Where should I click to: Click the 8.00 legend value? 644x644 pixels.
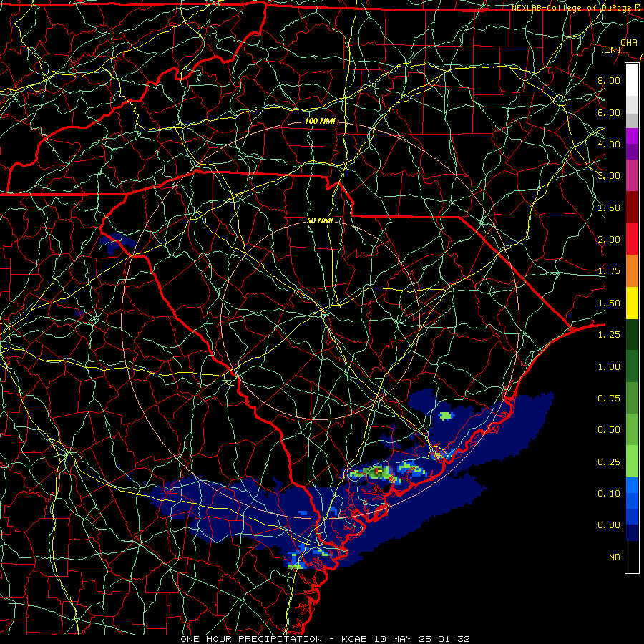(x=609, y=80)
